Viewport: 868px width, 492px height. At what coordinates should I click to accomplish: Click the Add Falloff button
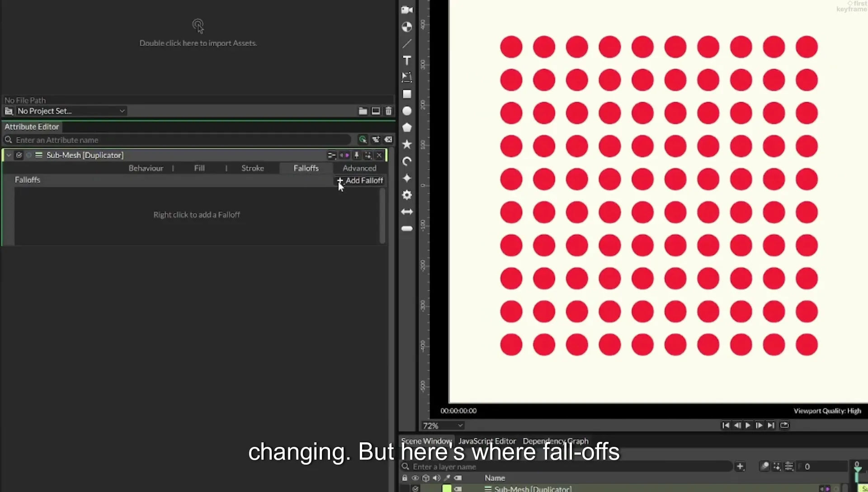pos(360,180)
